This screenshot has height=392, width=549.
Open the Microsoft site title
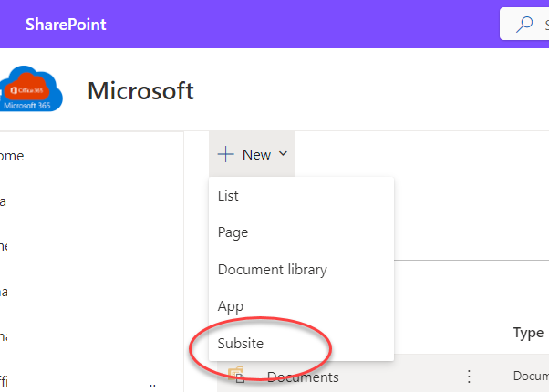pos(140,90)
